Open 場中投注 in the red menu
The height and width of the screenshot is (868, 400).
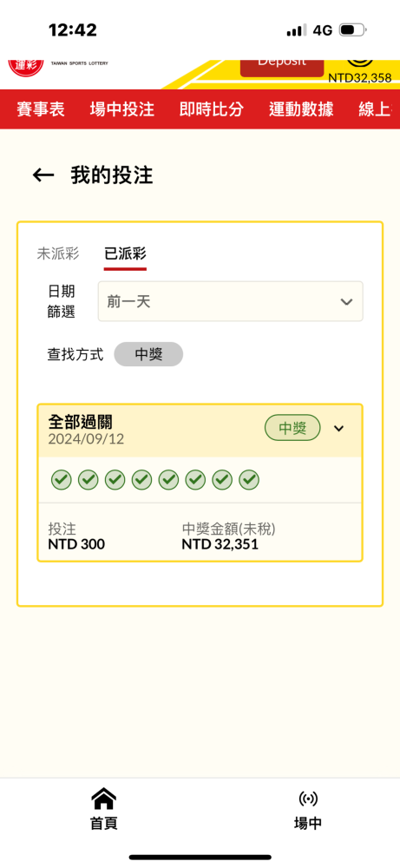point(121,109)
